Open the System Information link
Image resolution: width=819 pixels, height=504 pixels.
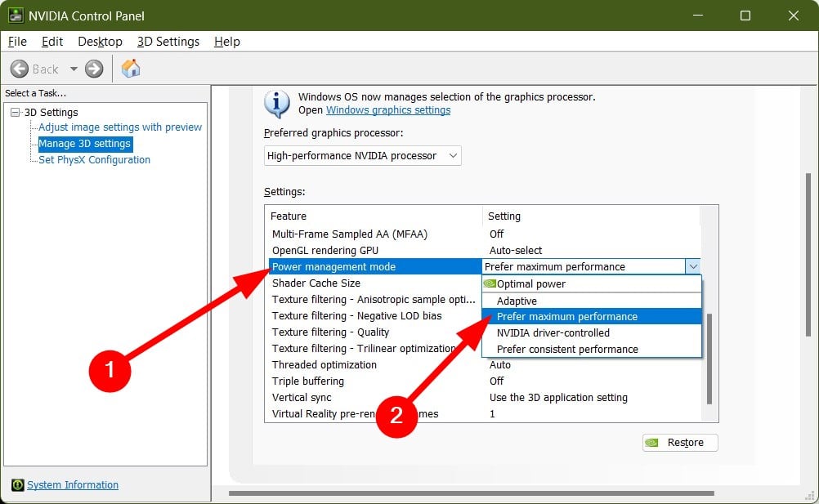coord(73,484)
